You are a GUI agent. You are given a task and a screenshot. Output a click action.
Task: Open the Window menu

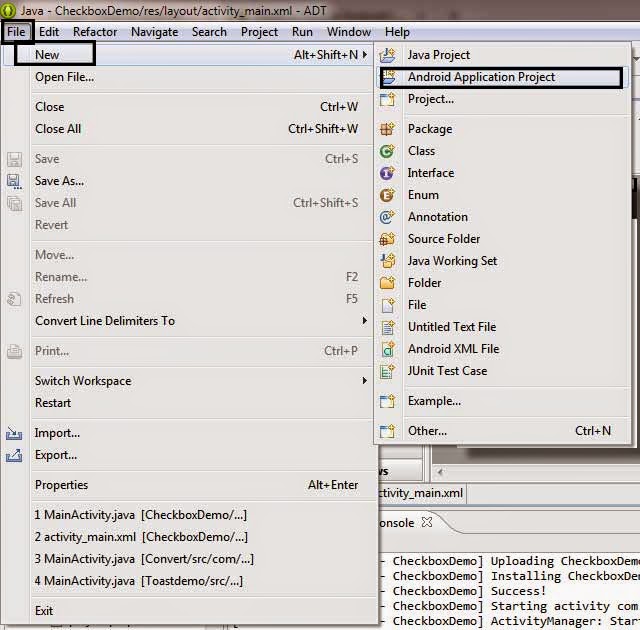[349, 32]
